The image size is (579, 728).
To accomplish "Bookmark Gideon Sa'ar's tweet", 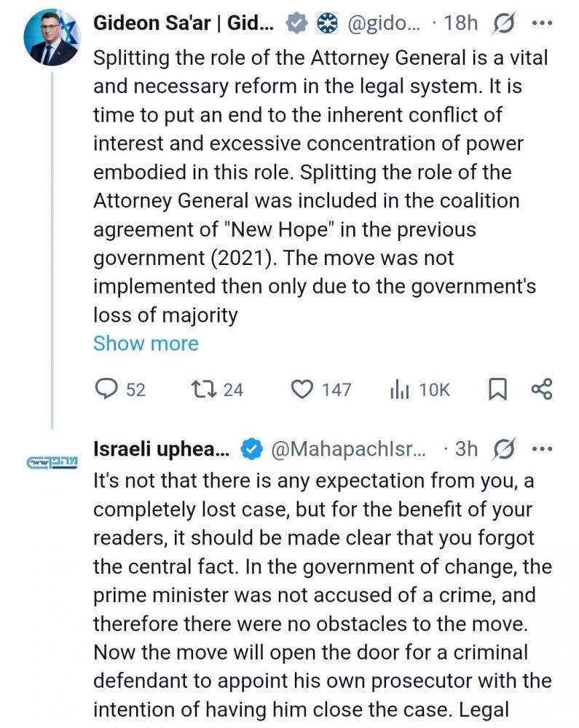I will (x=497, y=389).
